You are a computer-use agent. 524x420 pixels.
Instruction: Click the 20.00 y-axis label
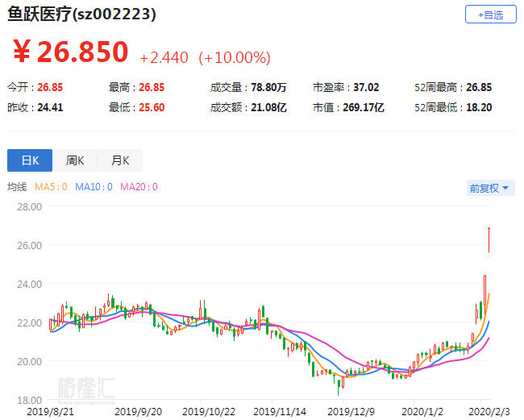29,361
